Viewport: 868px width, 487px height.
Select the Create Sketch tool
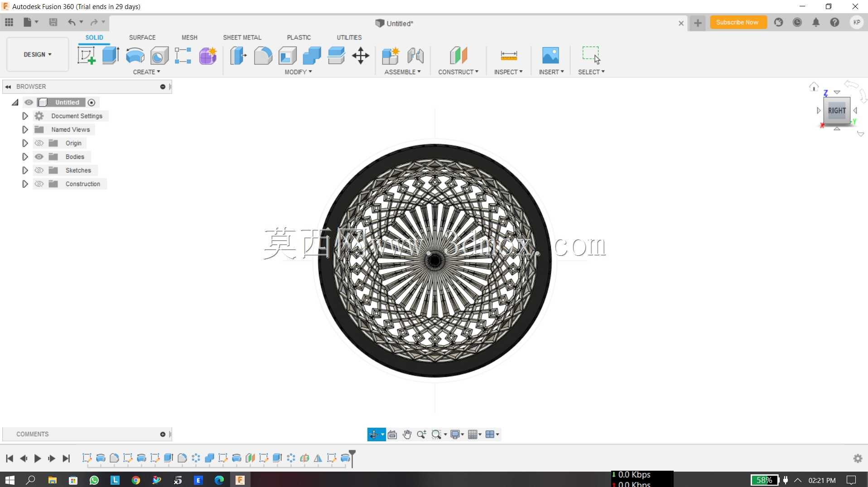click(x=86, y=56)
